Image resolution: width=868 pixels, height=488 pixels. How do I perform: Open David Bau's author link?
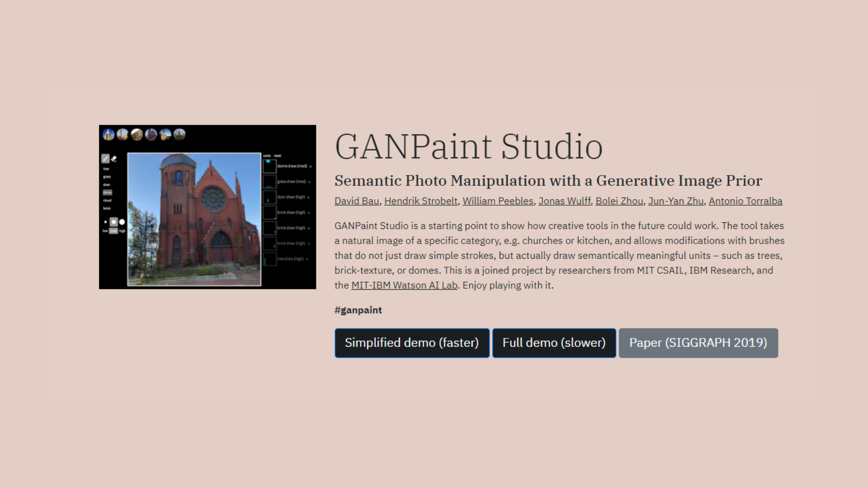tap(356, 201)
